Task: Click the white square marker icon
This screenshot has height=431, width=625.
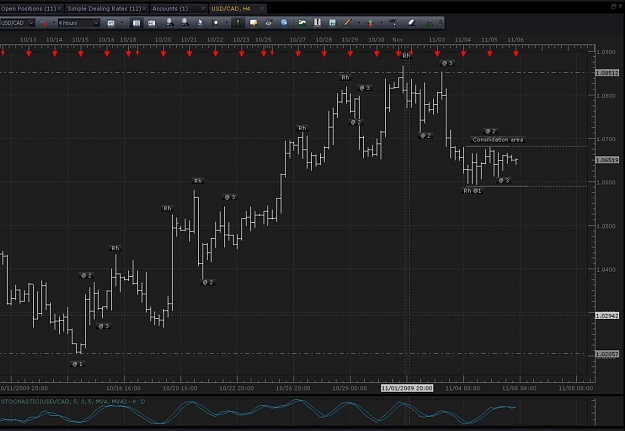Action: tap(216, 23)
